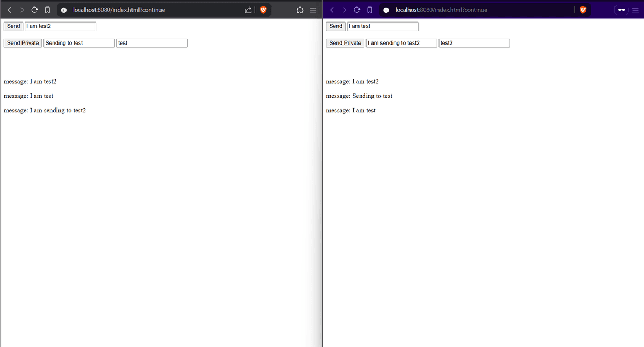This screenshot has width=644, height=347.
Task: Click the bookmark icon in the right window
Action: click(369, 9)
